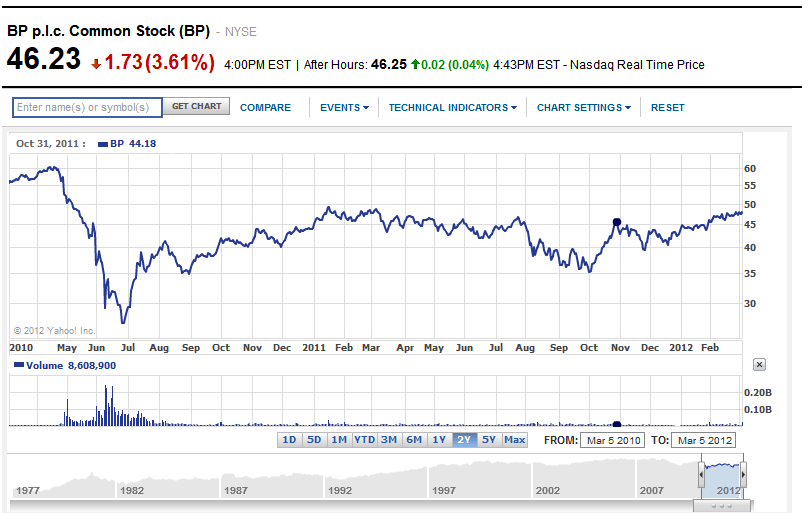Screen dimensions: 805x513
Task: Click the green up arrow after-hours icon
Action: [x=415, y=64]
